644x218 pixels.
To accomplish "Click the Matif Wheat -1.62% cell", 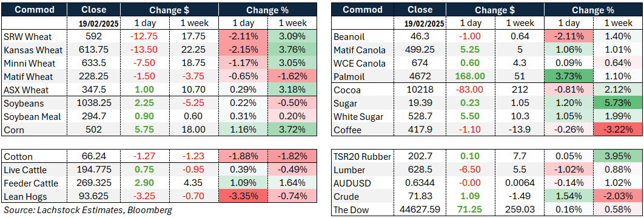I will [292, 77].
